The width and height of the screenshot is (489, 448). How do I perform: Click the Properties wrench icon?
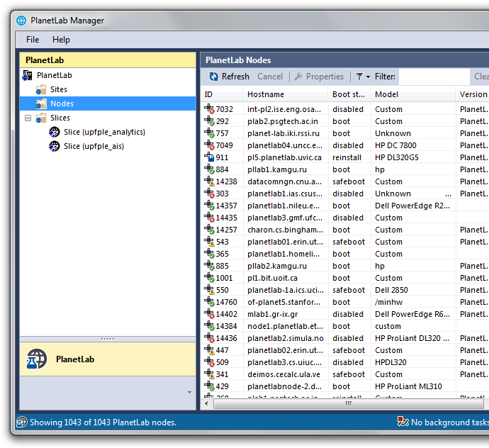(298, 77)
